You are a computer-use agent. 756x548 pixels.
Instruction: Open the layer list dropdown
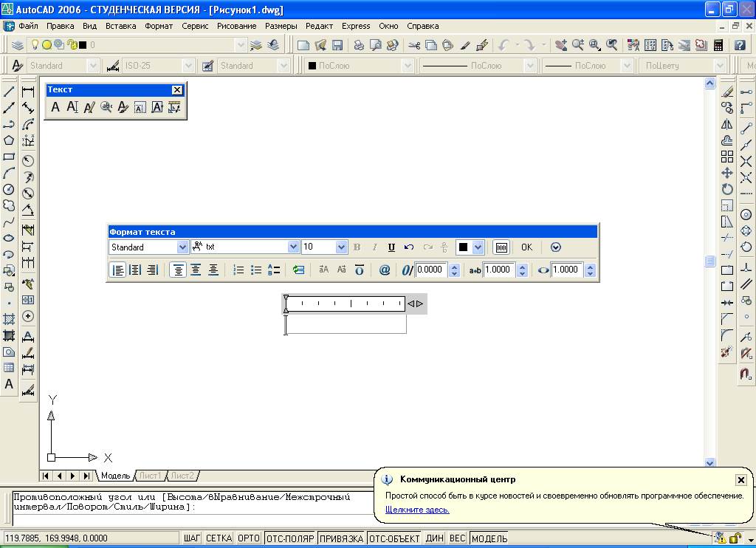pyautogui.click(x=241, y=45)
